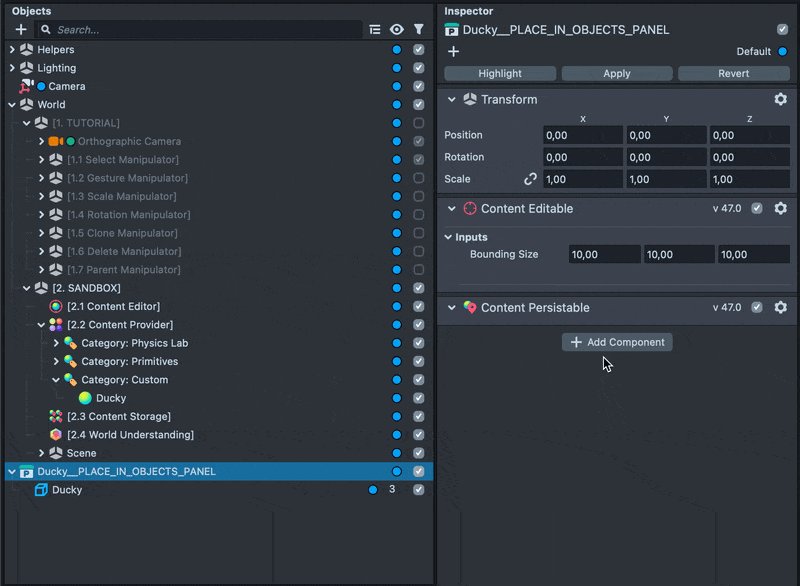
Task: Click the Add Component button
Action: (617, 342)
